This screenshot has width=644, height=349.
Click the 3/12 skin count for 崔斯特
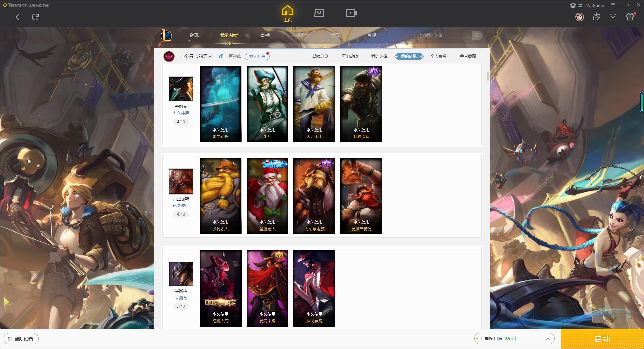181,306
